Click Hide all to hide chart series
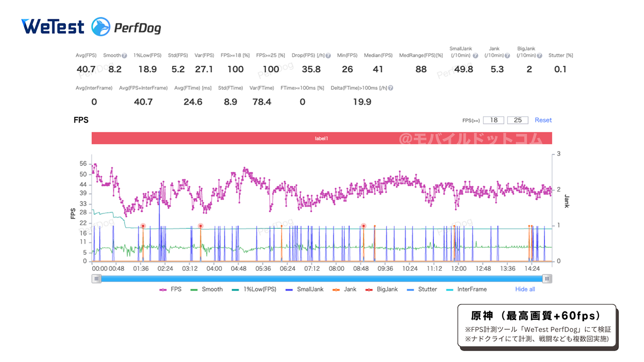Viewport: 644px width, 362px height. (525, 289)
